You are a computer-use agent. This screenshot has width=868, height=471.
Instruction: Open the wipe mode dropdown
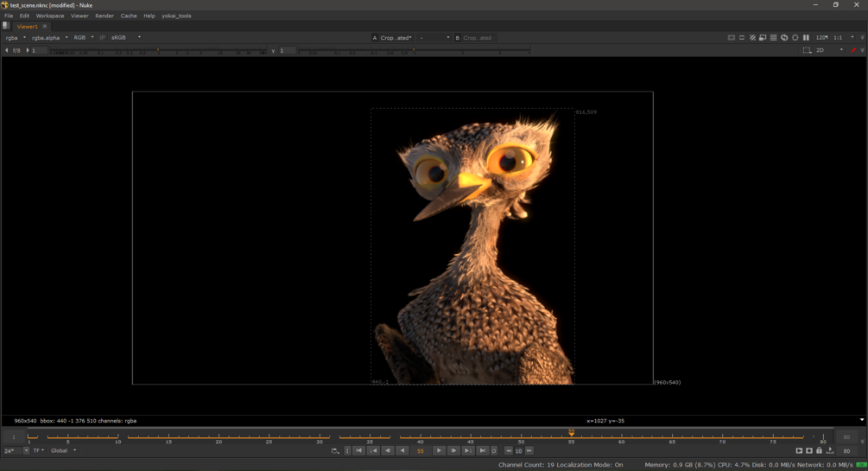(x=434, y=38)
